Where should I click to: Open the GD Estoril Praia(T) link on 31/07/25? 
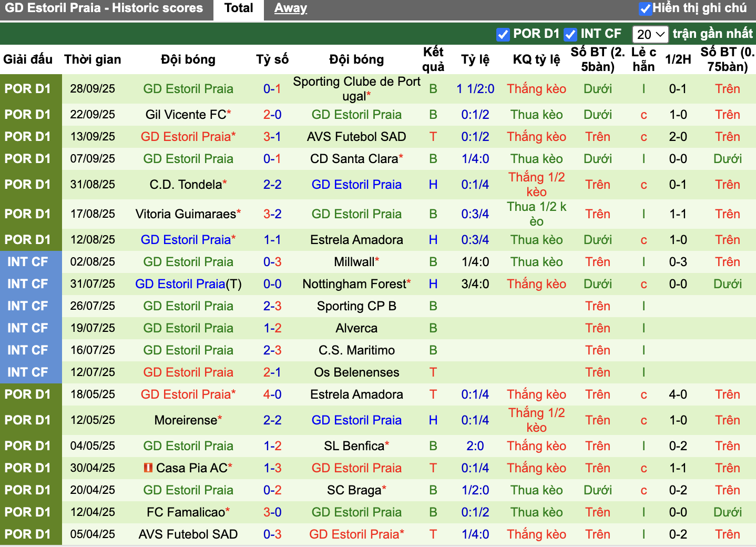(x=188, y=284)
